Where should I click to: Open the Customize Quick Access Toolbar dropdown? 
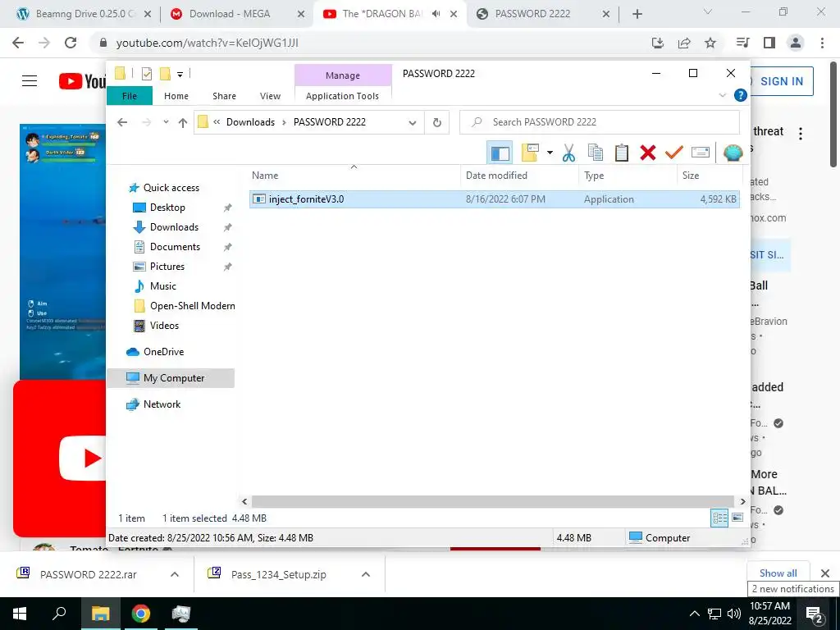[180, 75]
